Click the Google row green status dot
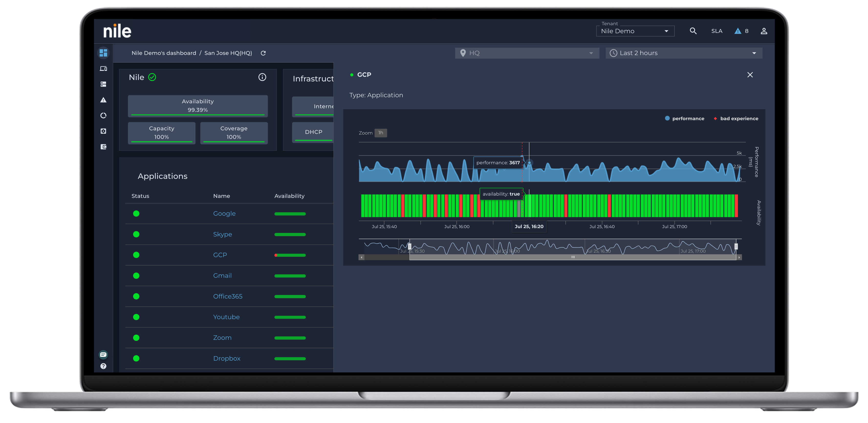 pyautogui.click(x=136, y=213)
